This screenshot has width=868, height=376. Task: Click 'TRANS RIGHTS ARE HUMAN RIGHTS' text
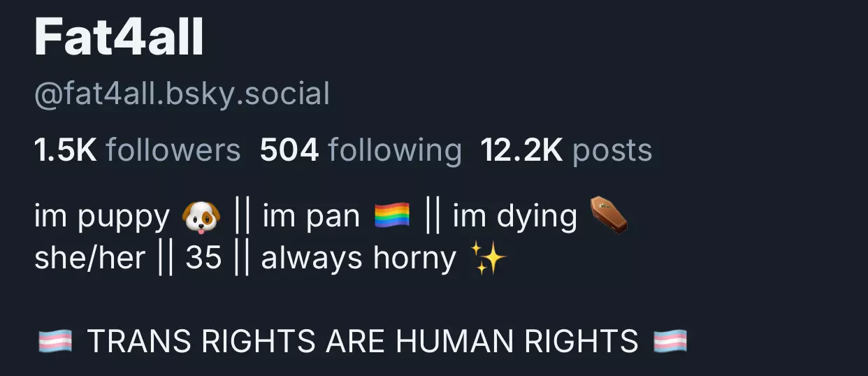[x=363, y=342]
